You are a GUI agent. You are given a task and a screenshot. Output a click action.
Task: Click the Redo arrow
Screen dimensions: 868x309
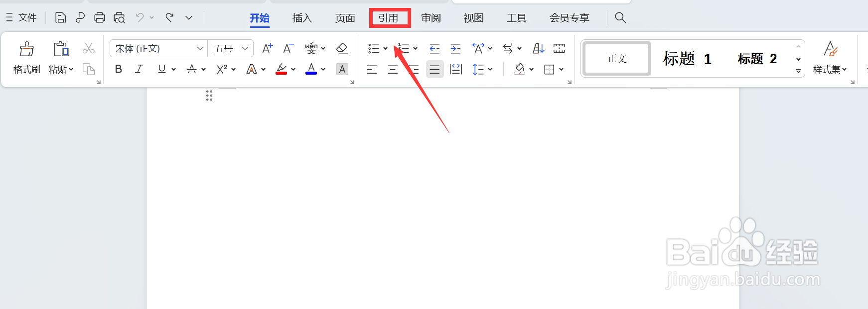click(x=169, y=17)
